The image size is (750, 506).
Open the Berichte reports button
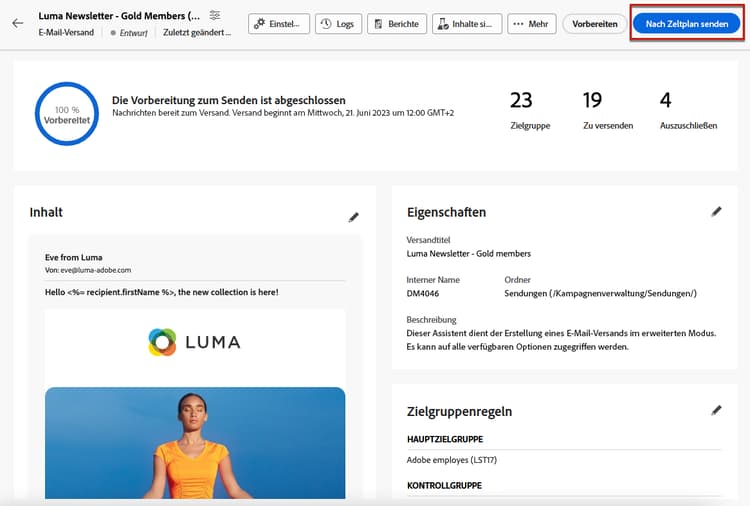[397, 24]
